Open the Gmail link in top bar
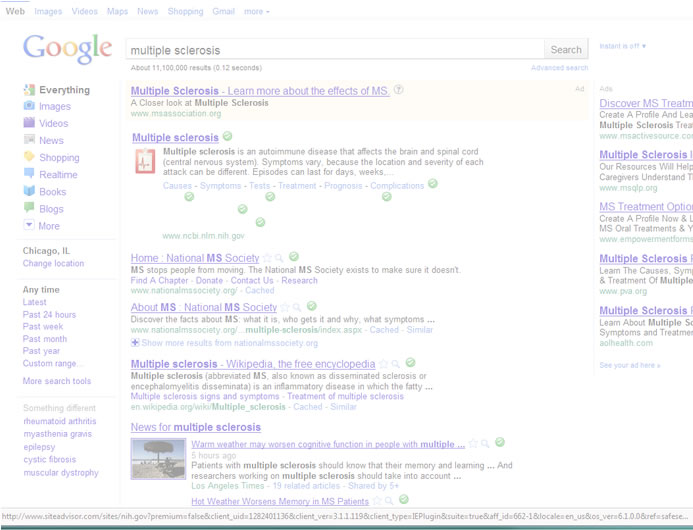 223,11
